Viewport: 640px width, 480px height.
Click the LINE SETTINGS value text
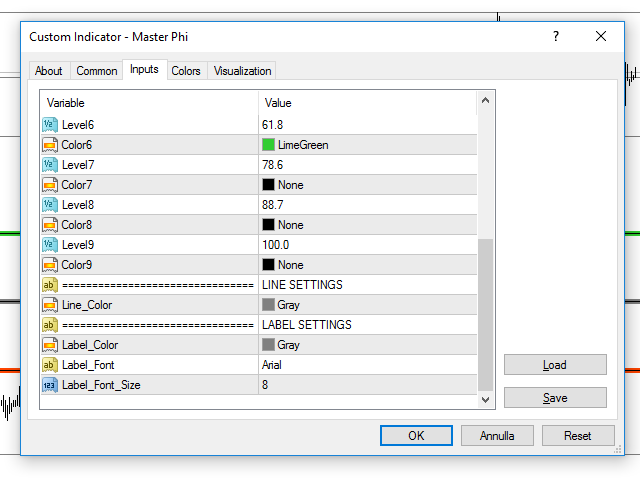(302, 285)
